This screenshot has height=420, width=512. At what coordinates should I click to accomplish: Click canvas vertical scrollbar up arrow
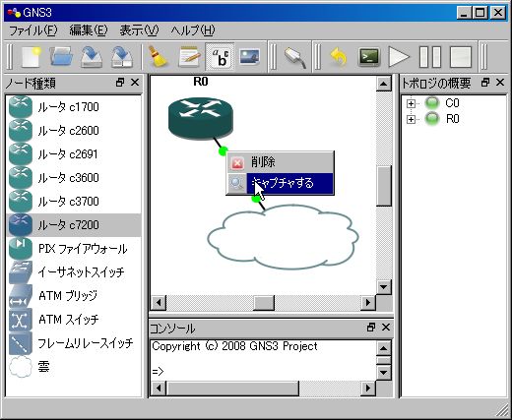[383, 84]
